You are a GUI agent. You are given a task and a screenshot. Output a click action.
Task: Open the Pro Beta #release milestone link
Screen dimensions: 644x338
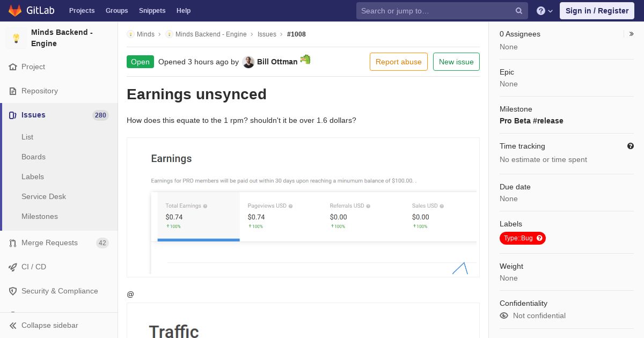coord(531,121)
